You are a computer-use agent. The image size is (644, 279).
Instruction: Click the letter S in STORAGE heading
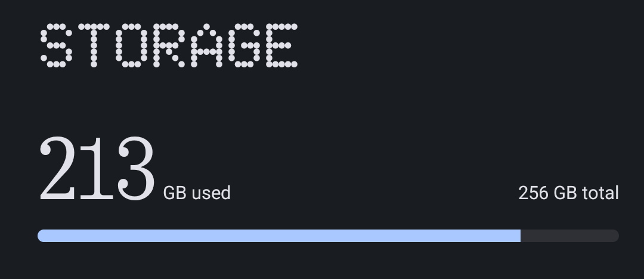click(x=57, y=46)
